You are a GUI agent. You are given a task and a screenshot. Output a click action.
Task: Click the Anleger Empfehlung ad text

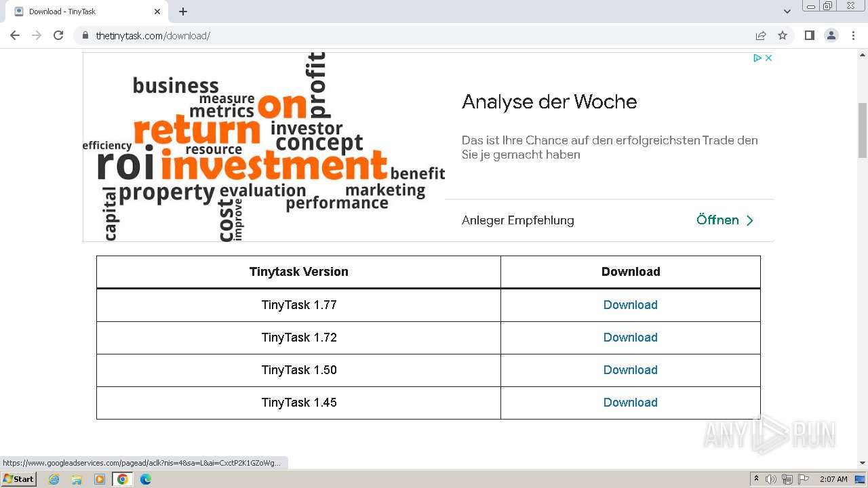[x=518, y=220]
